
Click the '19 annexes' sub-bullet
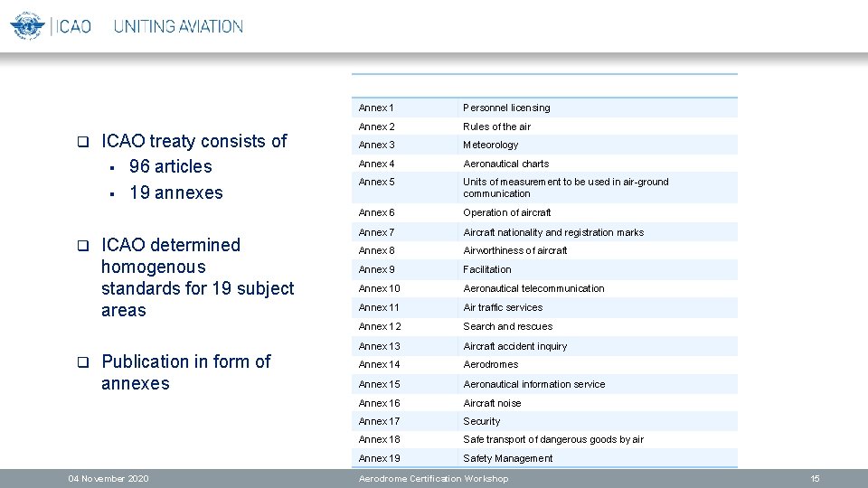click(176, 192)
